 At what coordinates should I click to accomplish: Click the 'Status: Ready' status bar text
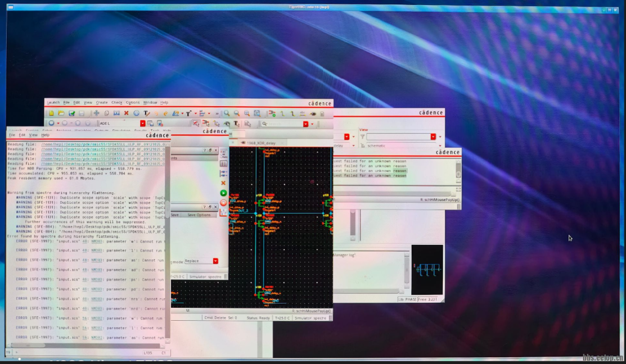coord(258,318)
